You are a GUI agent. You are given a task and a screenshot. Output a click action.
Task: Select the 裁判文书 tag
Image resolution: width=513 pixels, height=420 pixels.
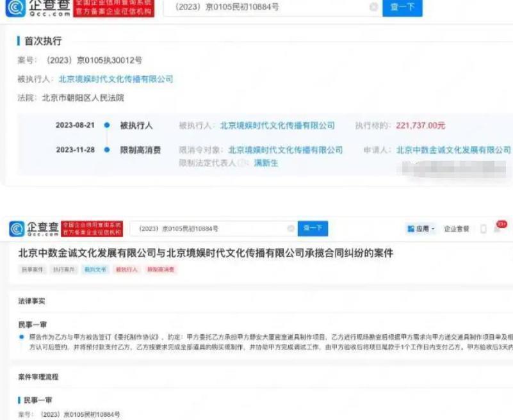point(94,270)
